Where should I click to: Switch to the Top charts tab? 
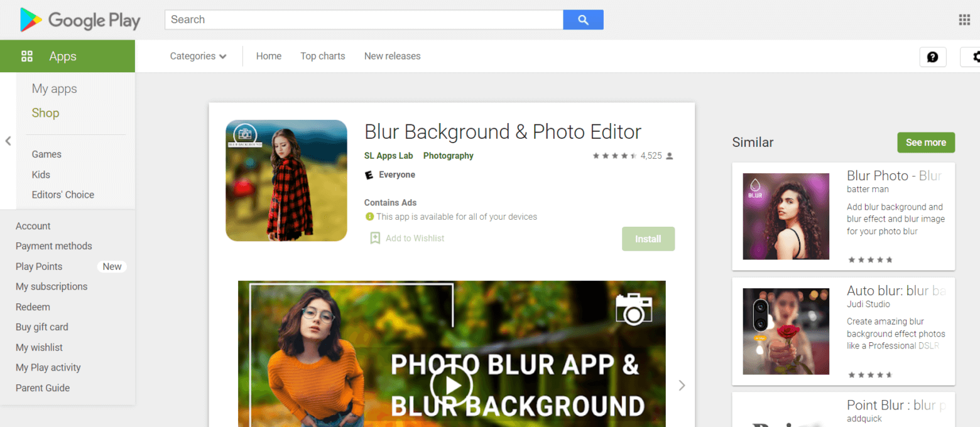point(322,56)
